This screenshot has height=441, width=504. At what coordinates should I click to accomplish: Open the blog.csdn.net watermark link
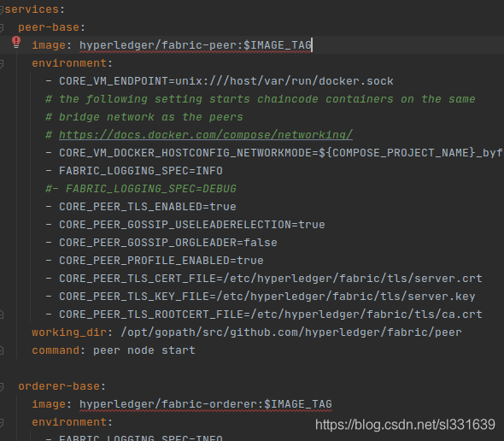coord(405,425)
